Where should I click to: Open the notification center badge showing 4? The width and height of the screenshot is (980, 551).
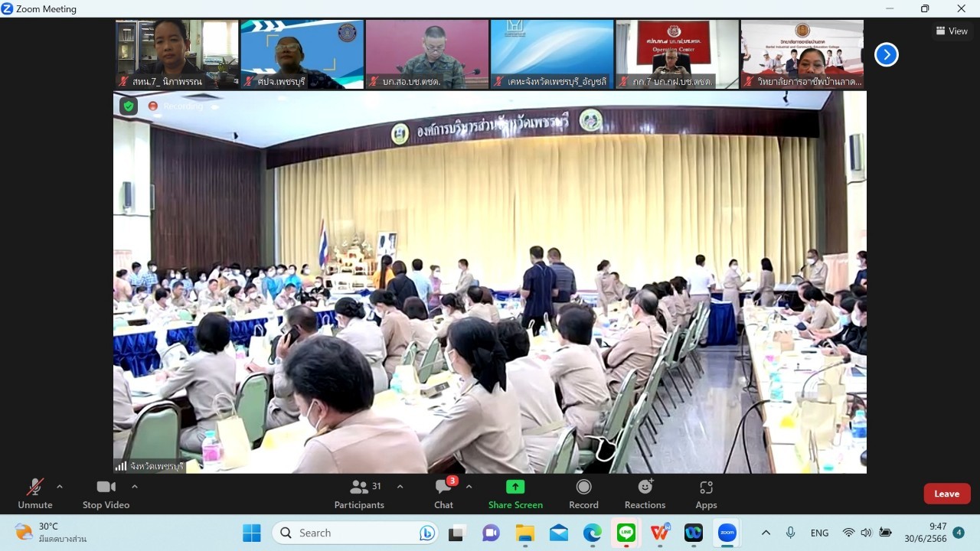[x=959, y=533]
